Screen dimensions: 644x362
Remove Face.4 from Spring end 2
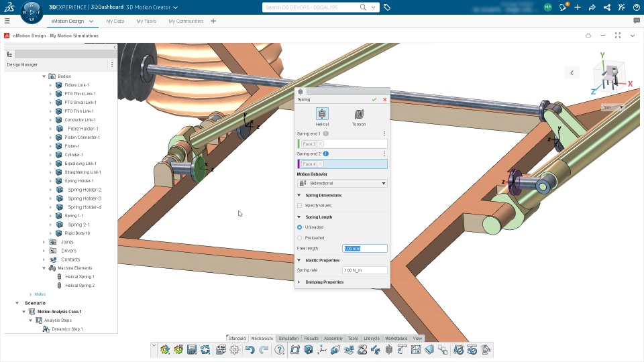point(321,164)
